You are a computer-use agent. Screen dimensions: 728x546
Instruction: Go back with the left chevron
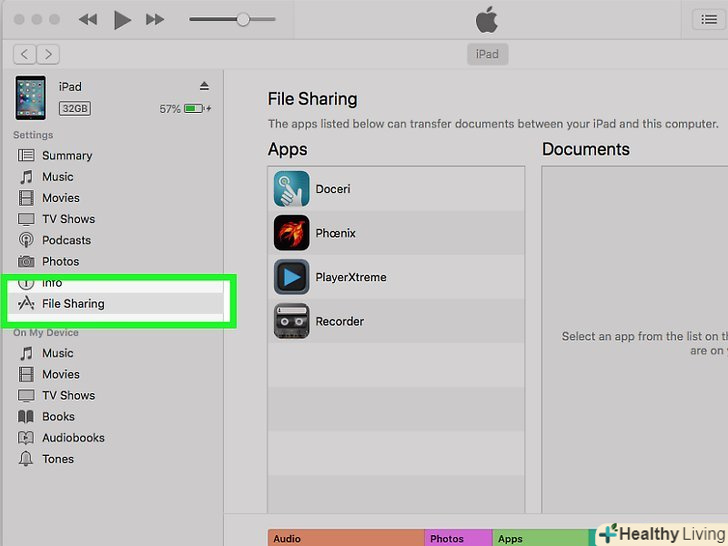[x=25, y=54]
